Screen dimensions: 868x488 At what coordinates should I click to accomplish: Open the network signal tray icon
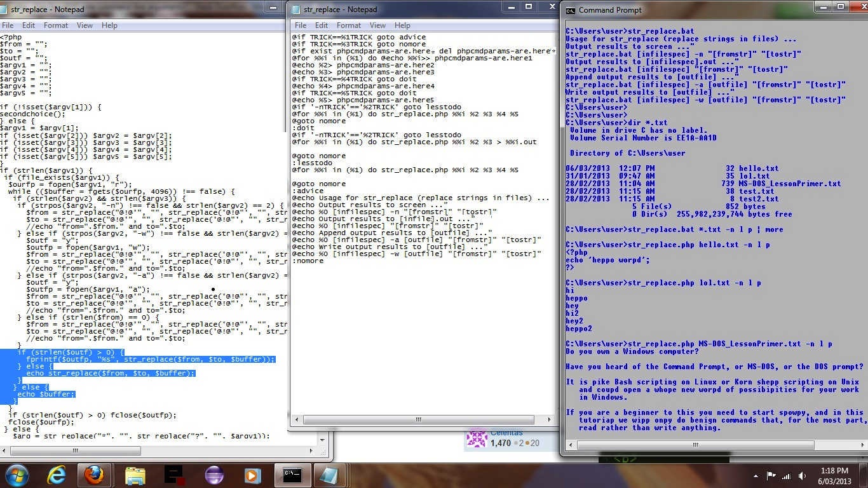tap(786, 475)
